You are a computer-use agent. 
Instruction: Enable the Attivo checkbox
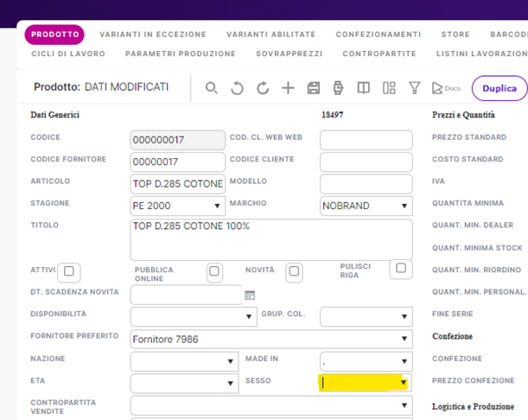point(69,271)
